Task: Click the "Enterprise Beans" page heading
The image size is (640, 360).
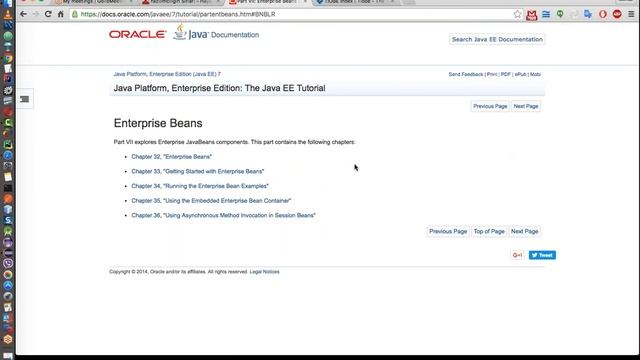Action: (158, 123)
